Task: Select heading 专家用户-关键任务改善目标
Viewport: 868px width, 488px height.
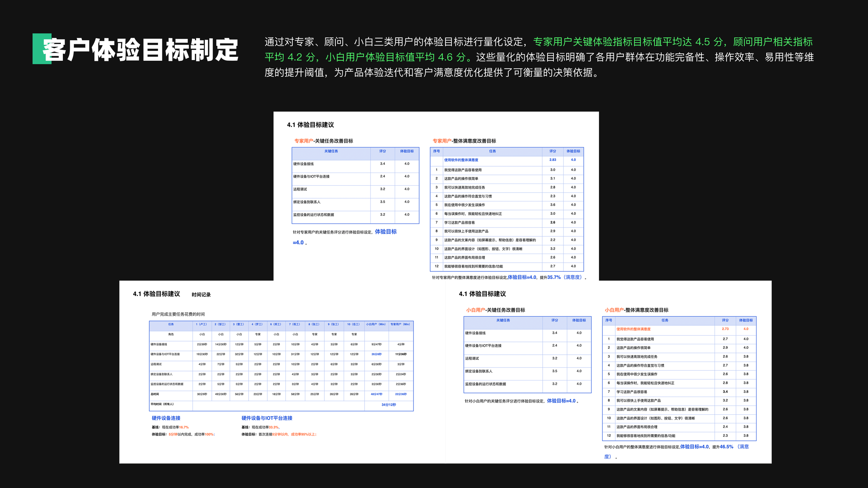Action: (324, 141)
